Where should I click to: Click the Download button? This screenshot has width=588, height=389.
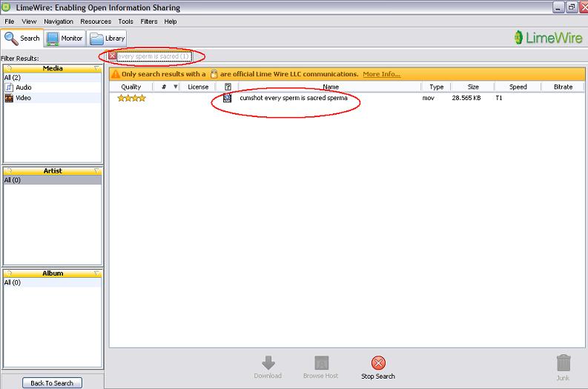pos(268,368)
